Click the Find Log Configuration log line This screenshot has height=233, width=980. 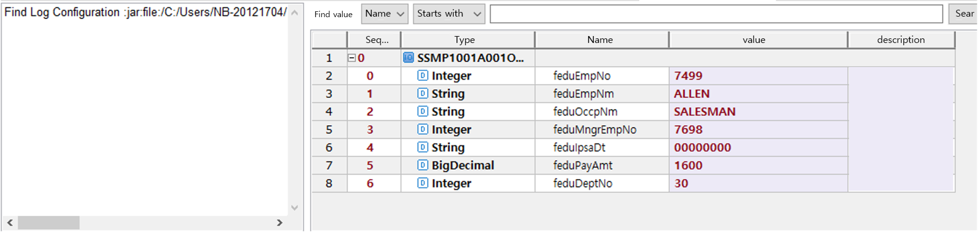(146, 12)
